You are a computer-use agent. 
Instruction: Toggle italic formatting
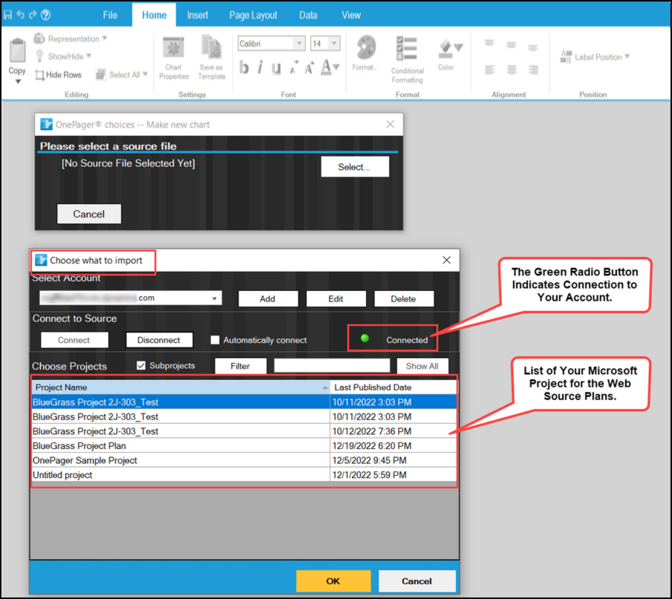click(x=260, y=67)
